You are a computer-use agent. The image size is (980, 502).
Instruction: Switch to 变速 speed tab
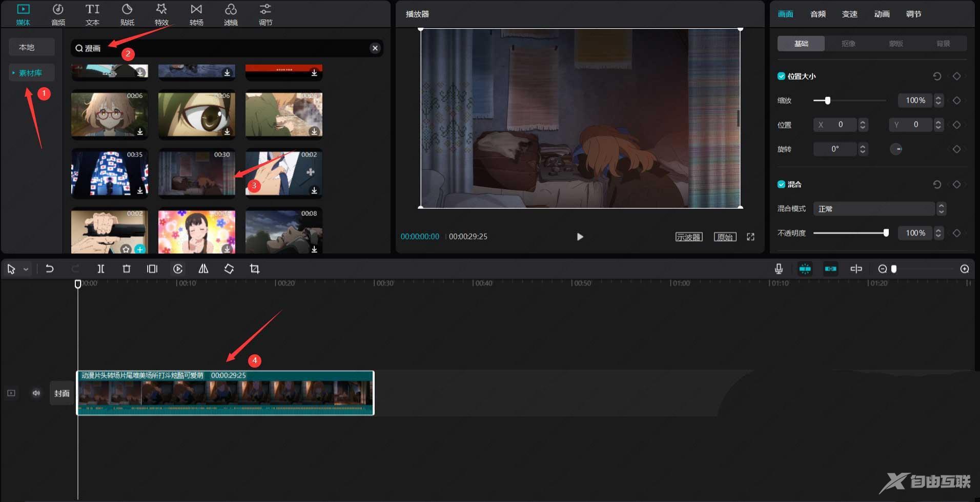point(849,14)
